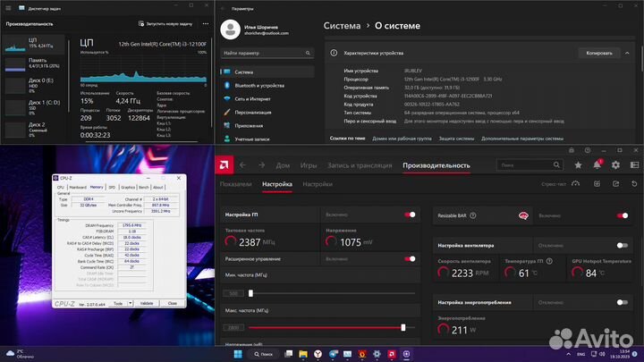Viewport: 644px width, 362px height.
Task: Go back with AMD software back arrow
Action: coord(242,165)
